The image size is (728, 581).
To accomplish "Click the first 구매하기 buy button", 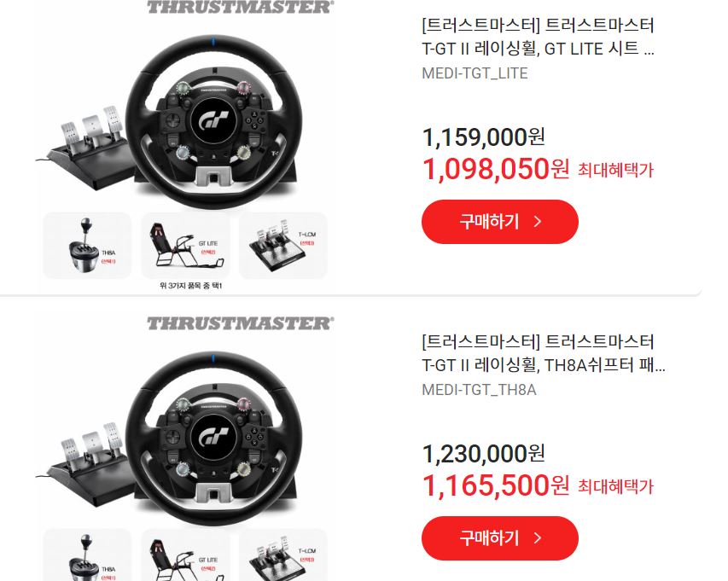I will pos(499,221).
